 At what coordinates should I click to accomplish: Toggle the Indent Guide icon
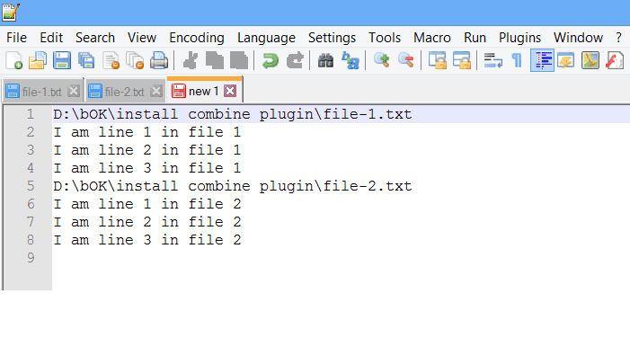(x=542, y=61)
